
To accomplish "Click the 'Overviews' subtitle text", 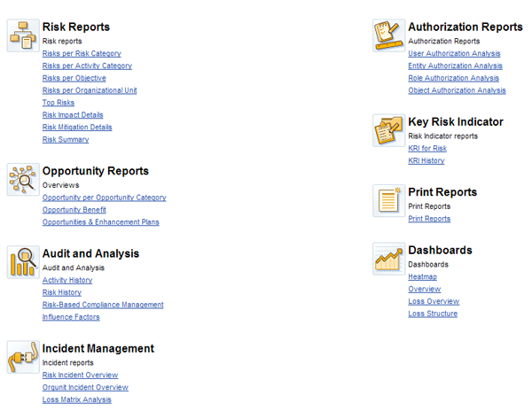I will (x=60, y=185).
